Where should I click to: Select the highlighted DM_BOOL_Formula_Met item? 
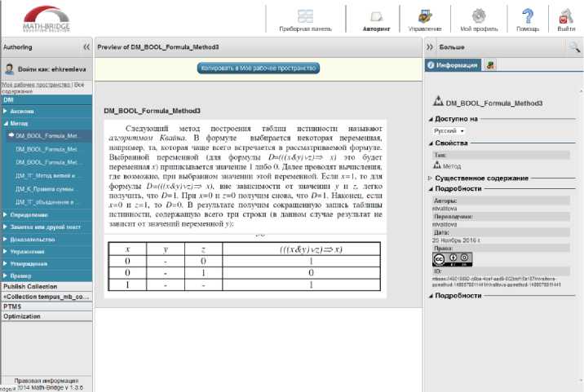pyautogui.click(x=46, y=136)
